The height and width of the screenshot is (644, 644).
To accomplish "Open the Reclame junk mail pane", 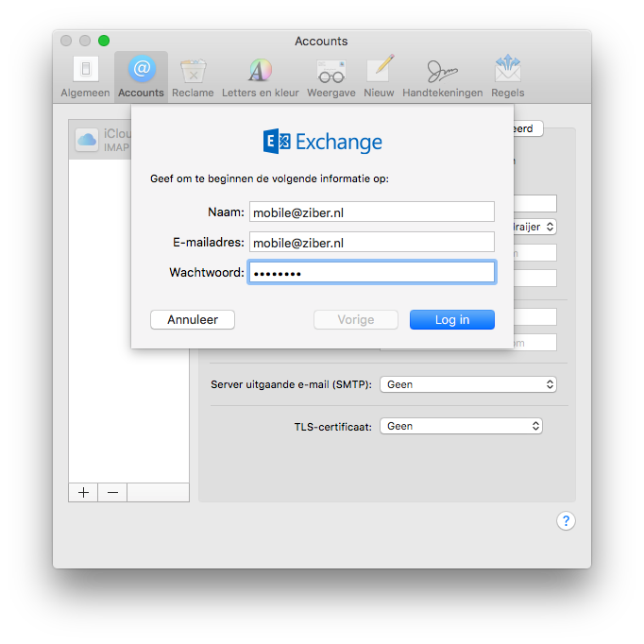I will tap(193, 77).
